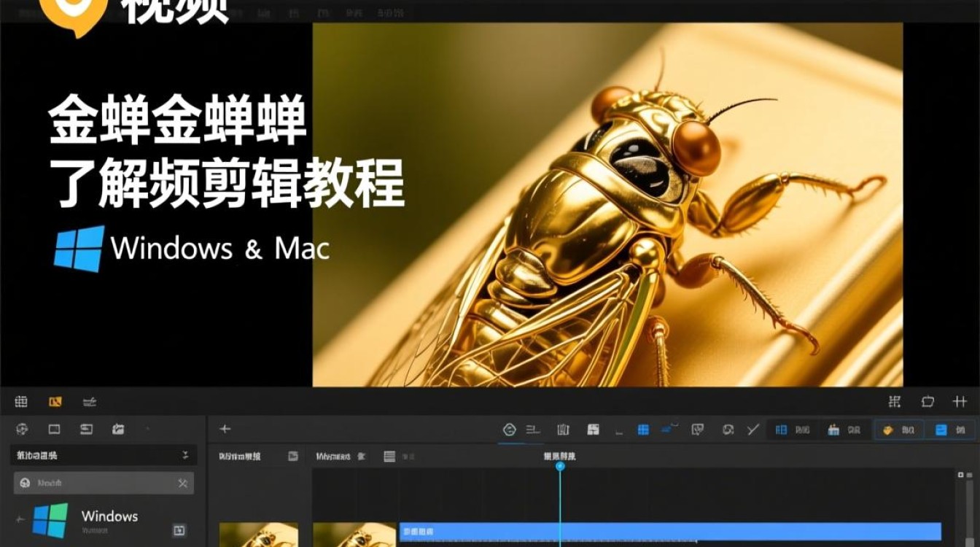Click the solid blue square button
Viewport: 980px width, 547px height.
click(x=951, y=430)
